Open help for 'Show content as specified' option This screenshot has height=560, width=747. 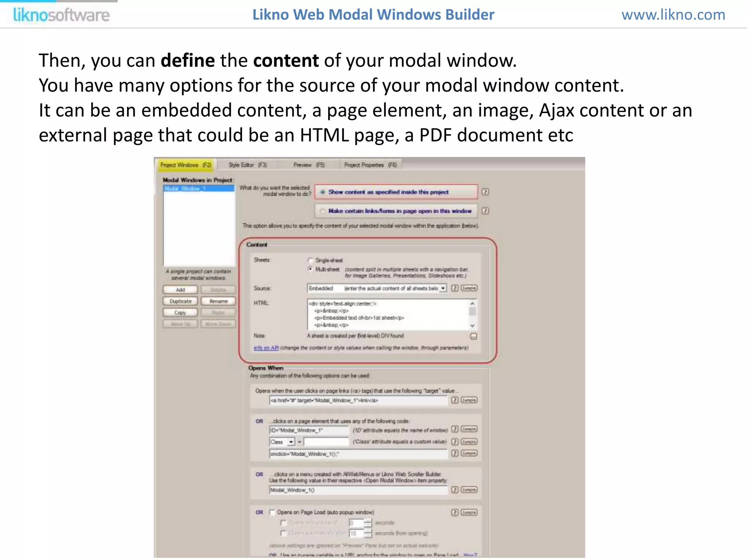click(x=485, y=192)
